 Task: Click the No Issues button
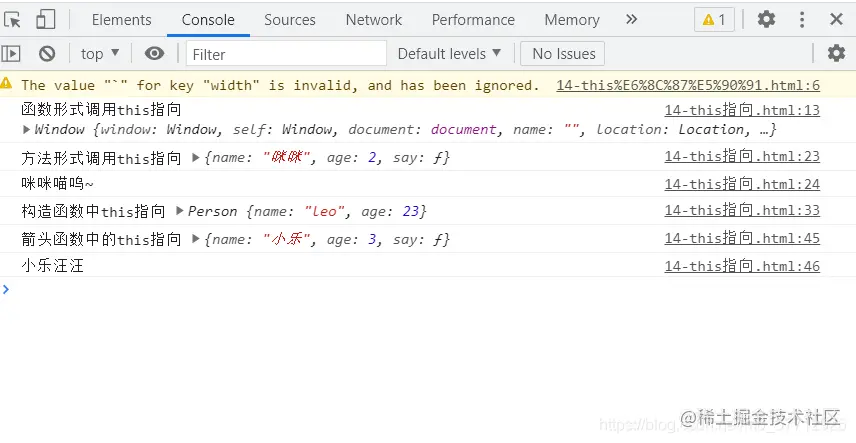pos(563,54)
